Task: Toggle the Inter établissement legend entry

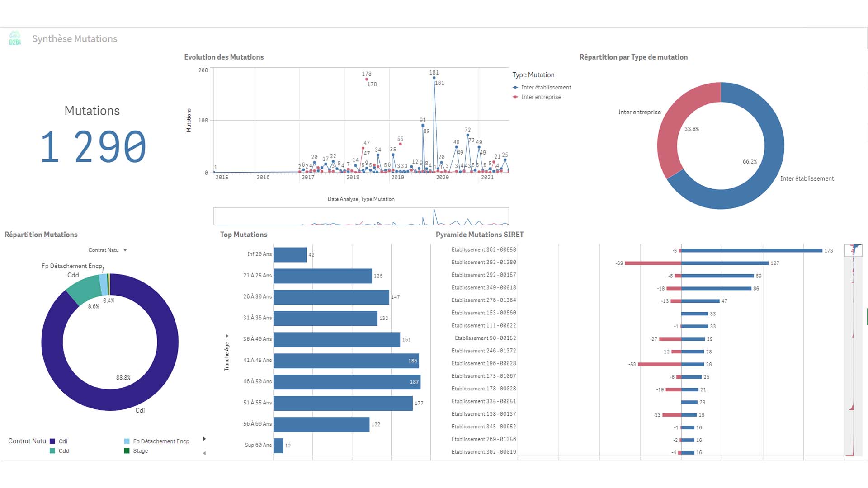Action: click(546, 88)
